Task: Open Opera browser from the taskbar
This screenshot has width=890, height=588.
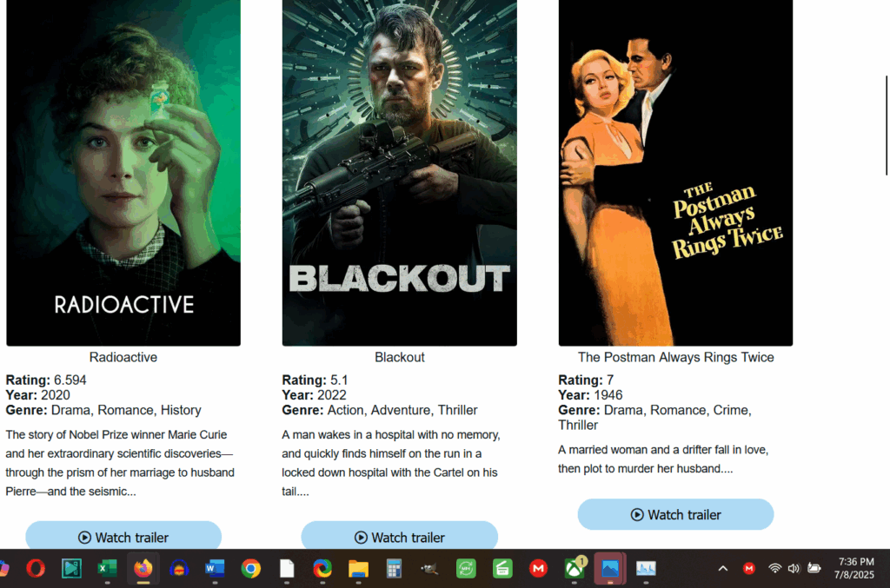Action: point(36,567)
